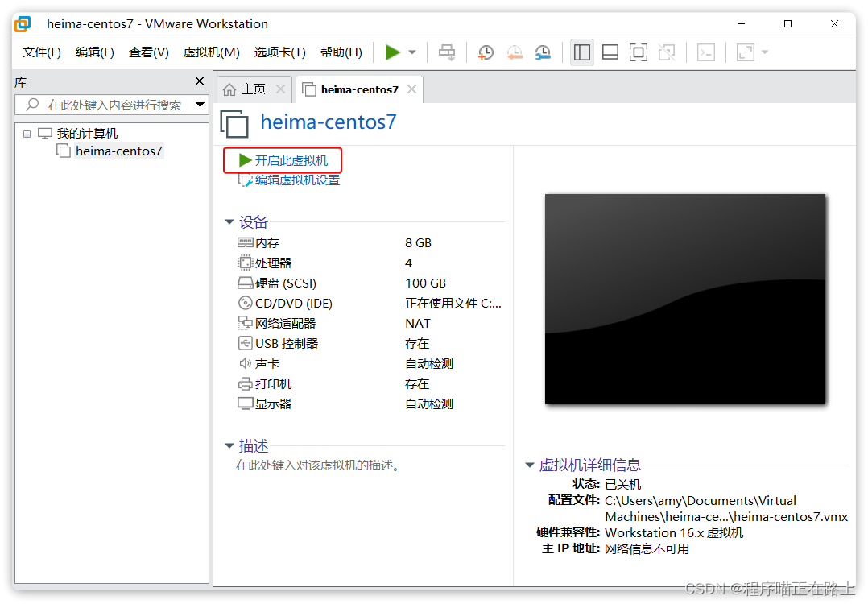Toggle the thumbnail bar view icon
The image size is (868, 604).
[x=610, y=52]
